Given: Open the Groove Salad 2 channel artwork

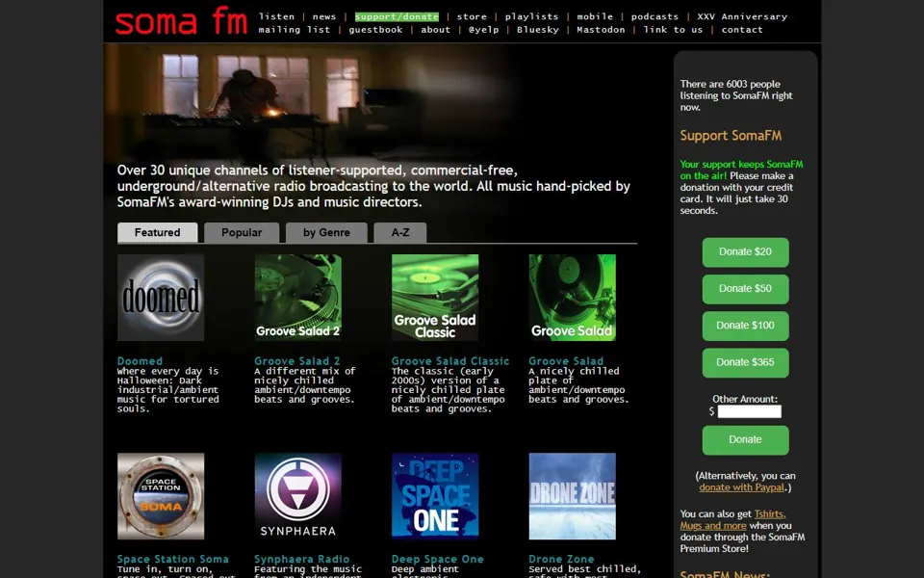Looking at the screenshot, I should (x=297, y=298).
